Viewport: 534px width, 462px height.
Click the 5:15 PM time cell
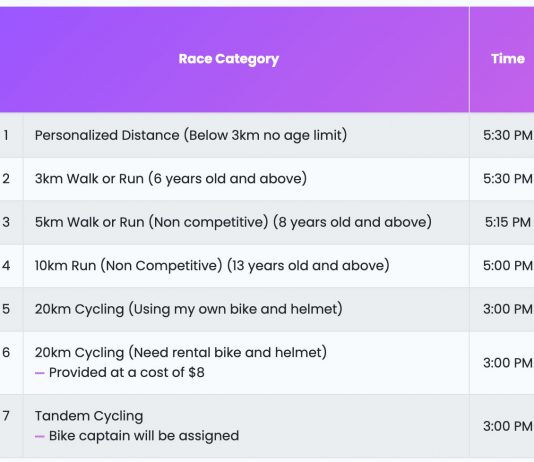tap(507, 222)
